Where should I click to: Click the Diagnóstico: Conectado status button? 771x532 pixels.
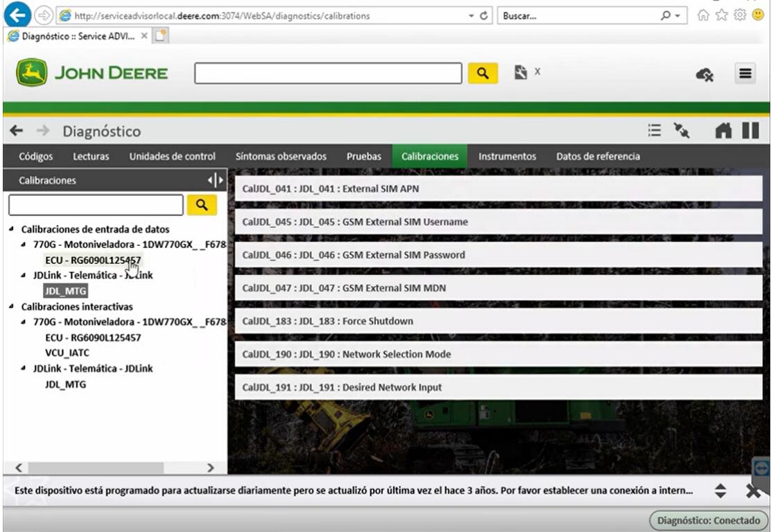[x=708, y=520]
